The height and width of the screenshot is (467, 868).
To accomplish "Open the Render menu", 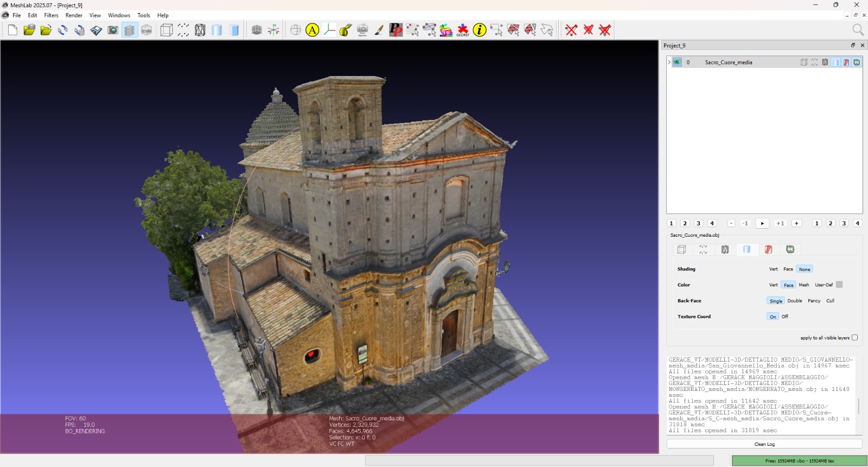I will [74, 15].
